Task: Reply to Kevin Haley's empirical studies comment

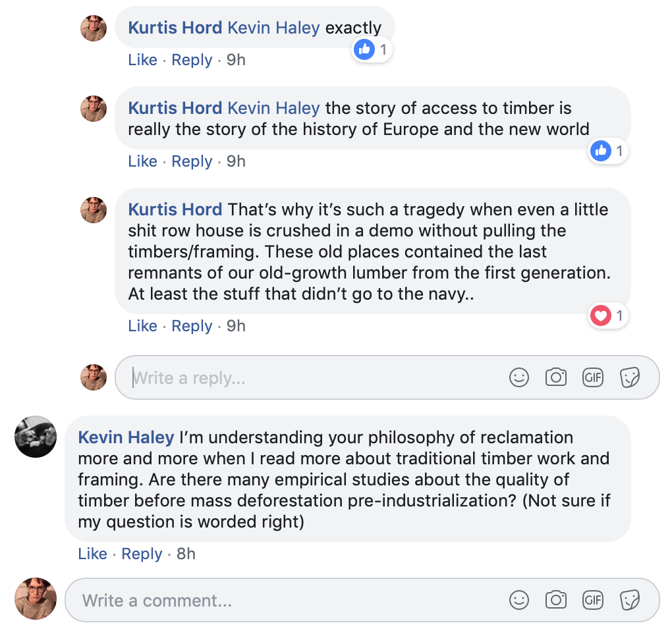Action: tap(142, 554)
